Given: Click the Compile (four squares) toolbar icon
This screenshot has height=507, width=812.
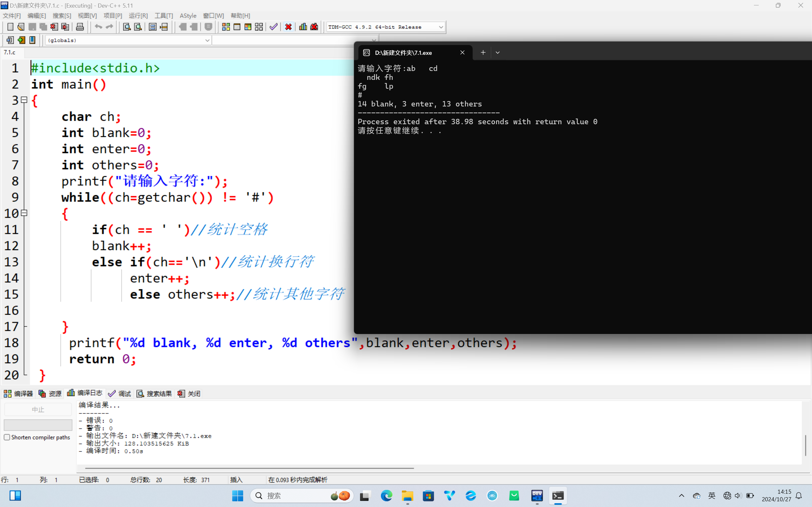Looking at the screenshot, I should click(x=226, y=27).
